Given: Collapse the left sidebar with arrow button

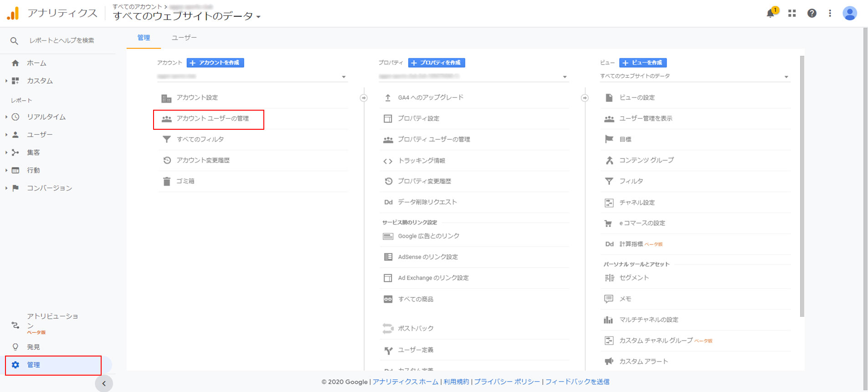Looking at the screenshot, I should point(104,383).
